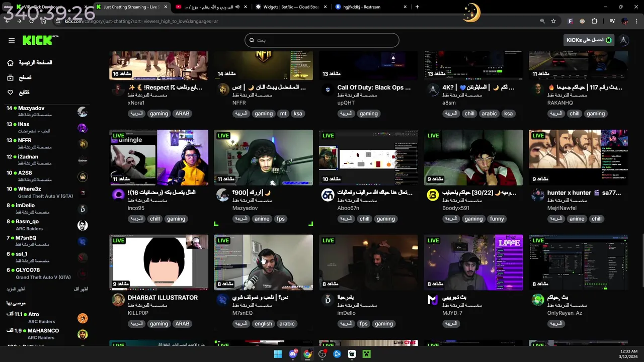Open the Basm_qo channel in the sidebar
Image resolution: width=644 pixels, height=362 pixels.
coord(46,225)
